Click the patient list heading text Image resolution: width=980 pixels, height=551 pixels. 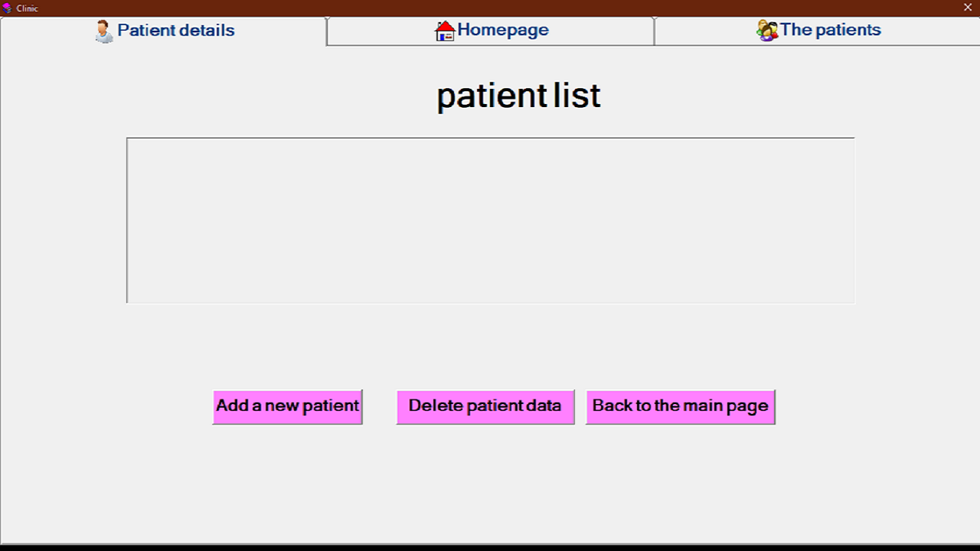pyautogui.click(x=518, y=95)
